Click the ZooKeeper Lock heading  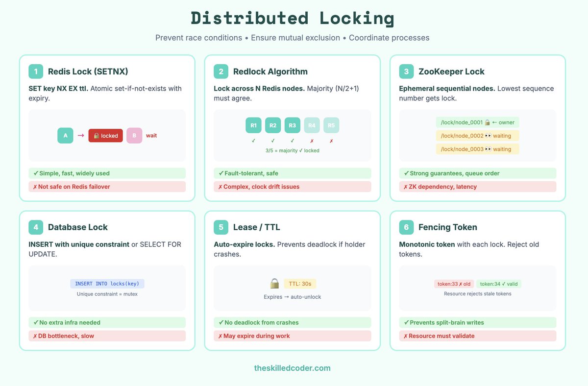(451, 72)
